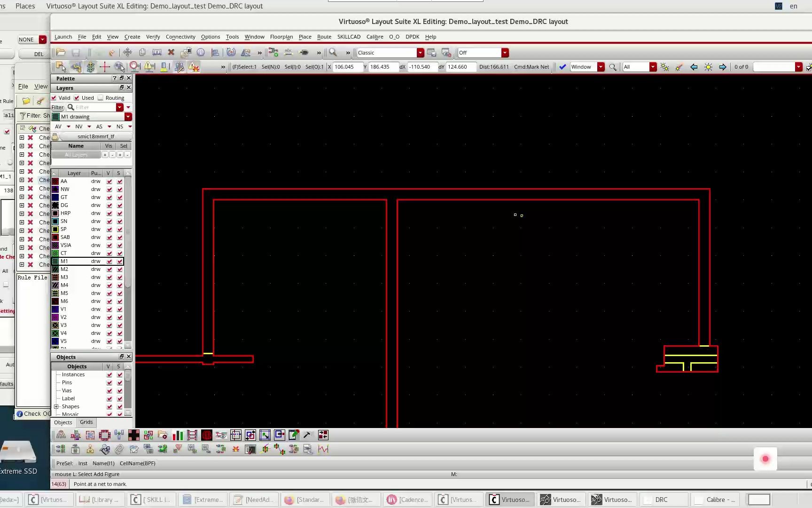Open the DRC taskbar window button
Viewport: 812px width, 508px height.
pos(663,500)
